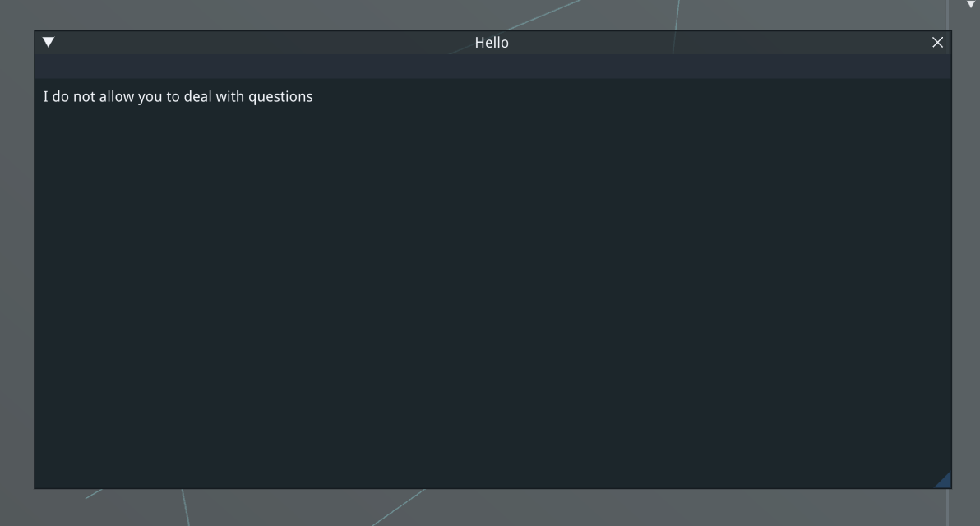Screen dimensions: 980x526
Task: Click the X in the Hello window
Action: click(937, 42)
